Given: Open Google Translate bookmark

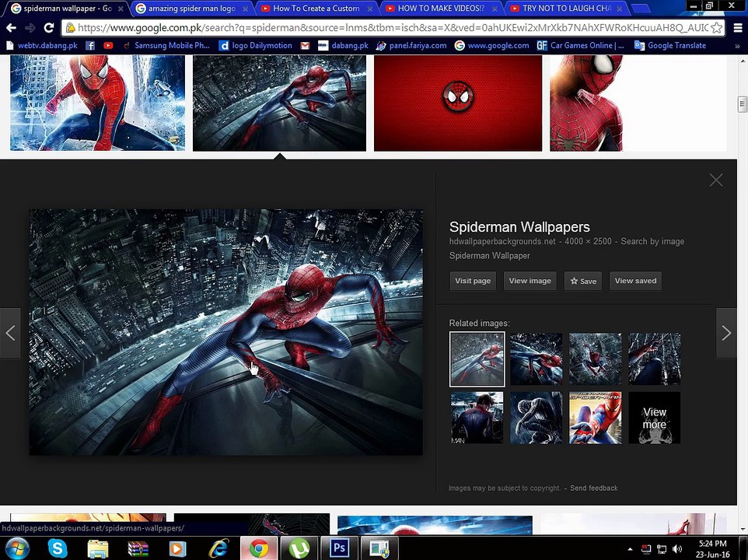Looking at the screenshot, I should tap(669, 46).
